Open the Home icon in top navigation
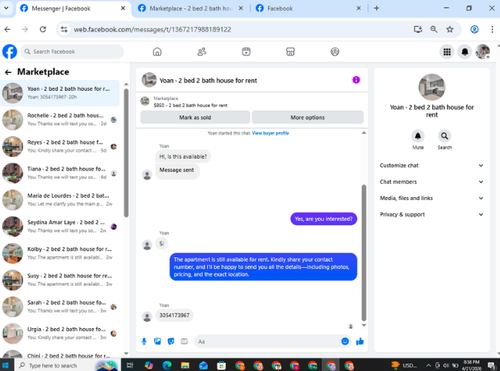This screenshot has width=500, height=371. (x=157, y=52)
